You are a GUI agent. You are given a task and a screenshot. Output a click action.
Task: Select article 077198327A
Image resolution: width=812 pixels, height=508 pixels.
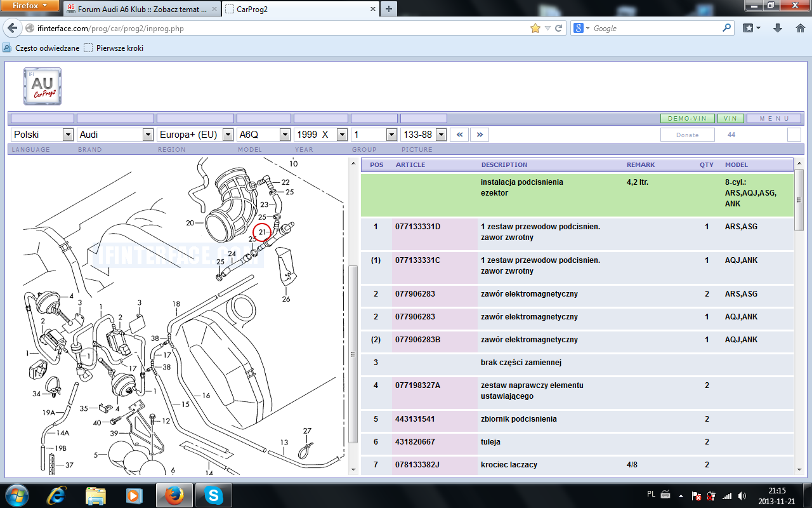(417, 385)
